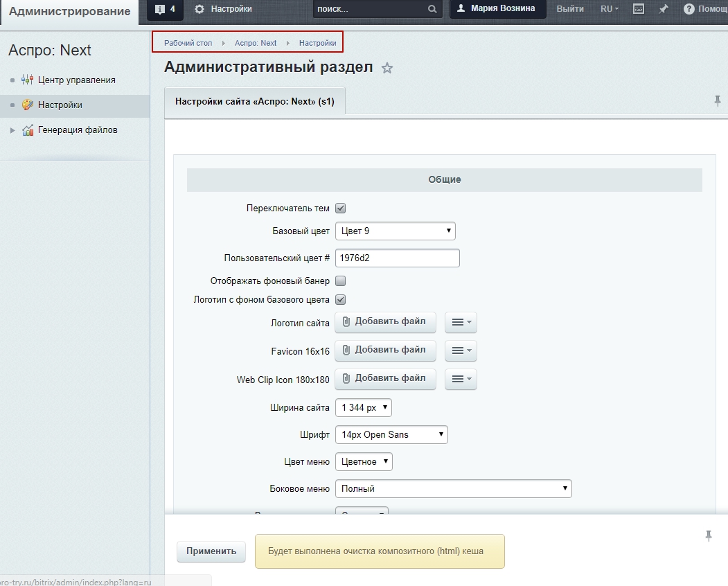Toggle Логотип с фоном базового цвета checkbox

pyautogui.click(x=340, y=299)
